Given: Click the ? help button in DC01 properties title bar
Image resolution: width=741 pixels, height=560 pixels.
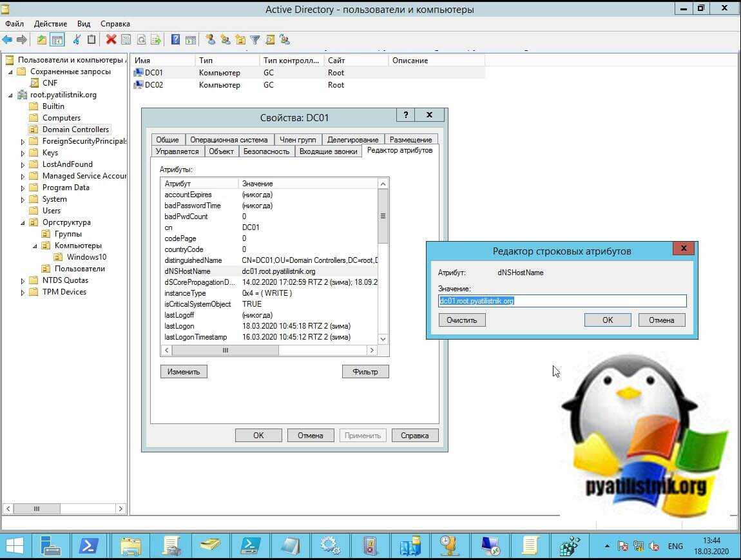Looking at the screenshot, I should 405,115.
